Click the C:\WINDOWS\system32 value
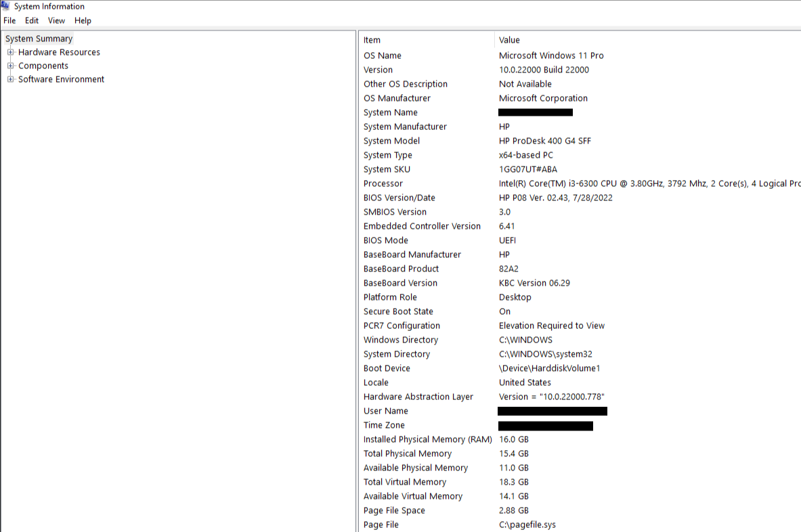The image size is (801, 532). [546, 354]
